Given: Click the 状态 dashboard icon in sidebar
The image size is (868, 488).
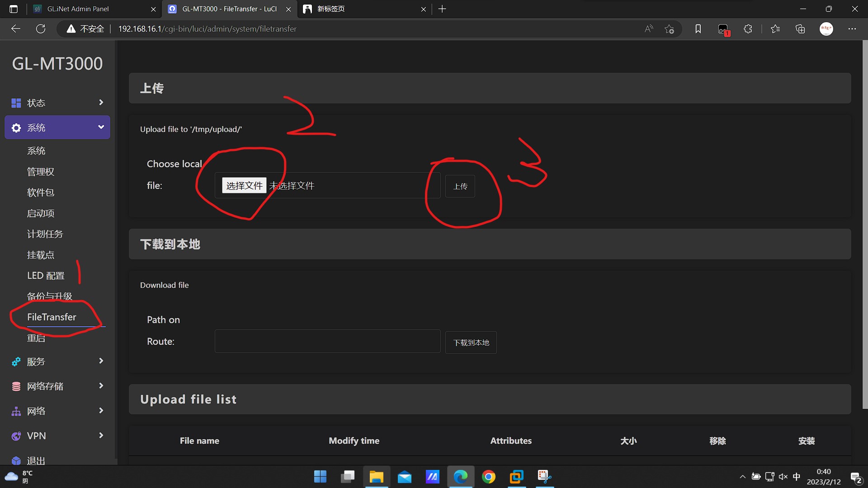Looking at the screenshot, I should coord(16,103).
